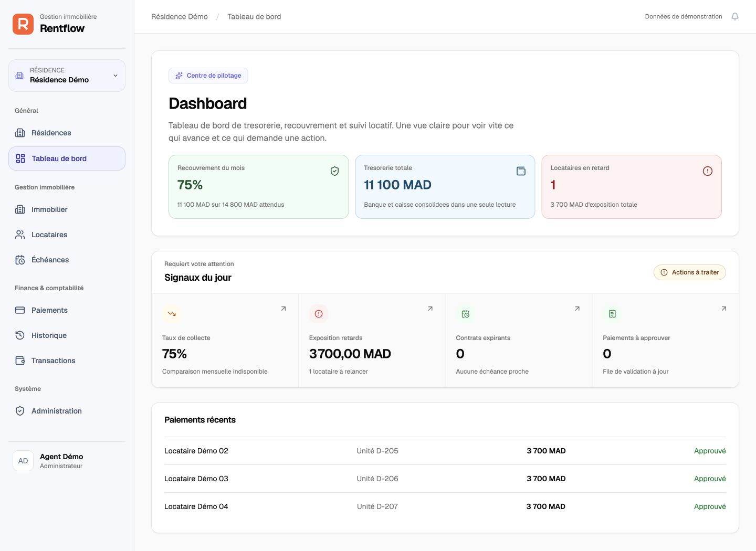This screenshot has width=756, height=551.
Task: Click the shield icon on Recouvrement du mois card
Action: (334, 171)
